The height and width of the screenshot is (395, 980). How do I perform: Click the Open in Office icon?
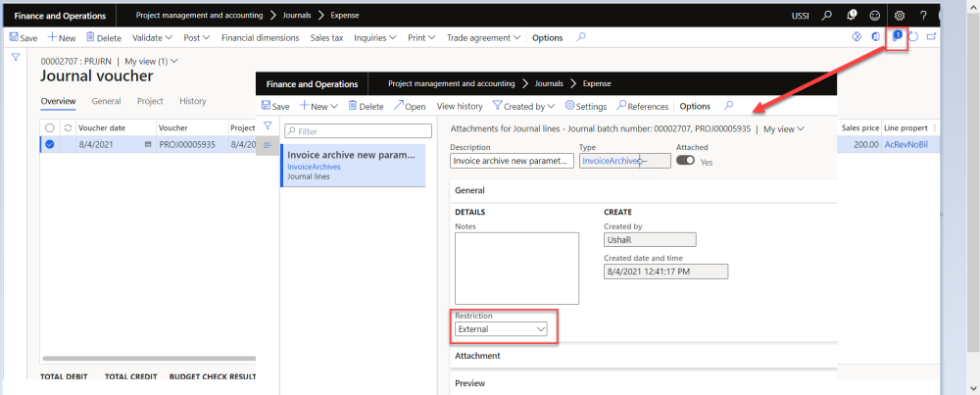tap(876, 37)
